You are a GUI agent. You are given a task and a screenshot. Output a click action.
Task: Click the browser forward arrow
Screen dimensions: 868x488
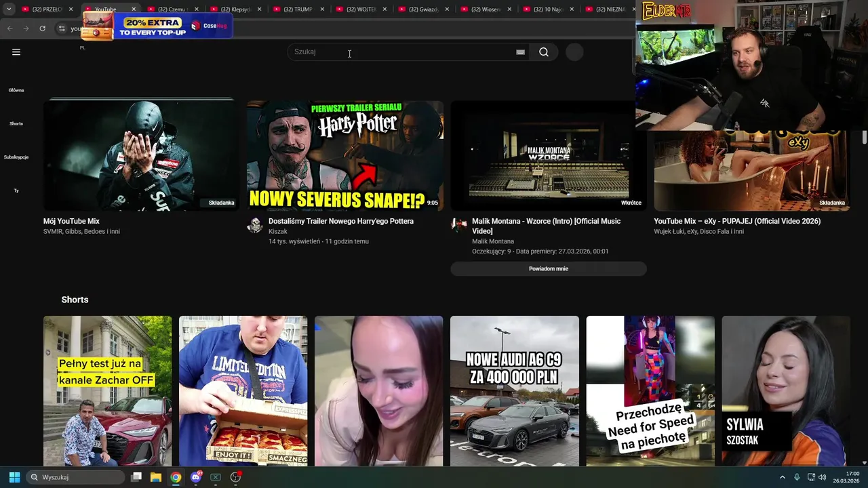point(26,28)
